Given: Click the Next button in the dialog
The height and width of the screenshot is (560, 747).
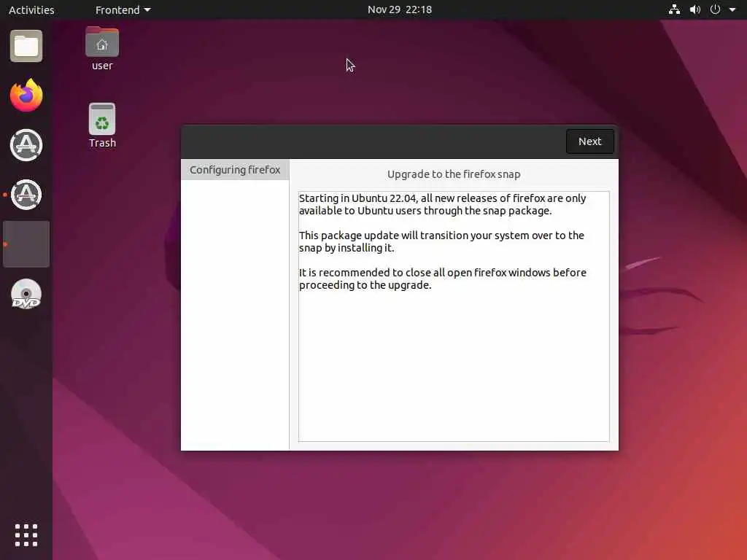Looking at the screenshot, I should point(589,141).
